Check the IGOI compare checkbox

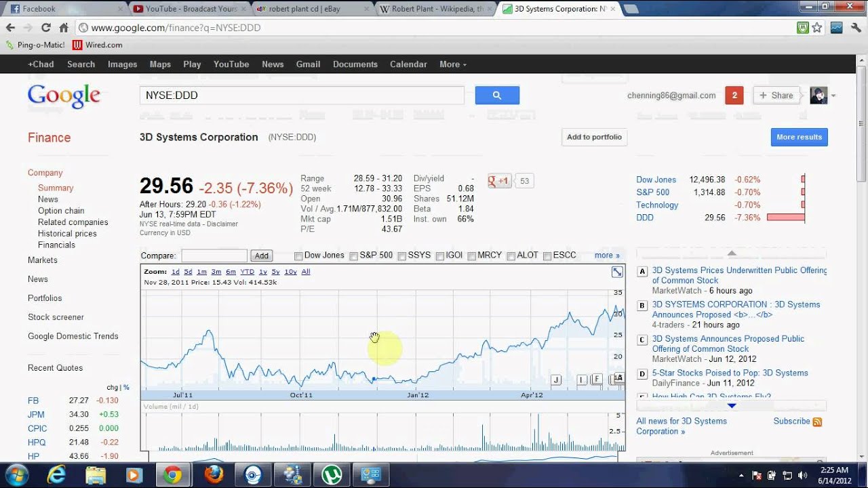pyautogui.click(x=440, y=256)
